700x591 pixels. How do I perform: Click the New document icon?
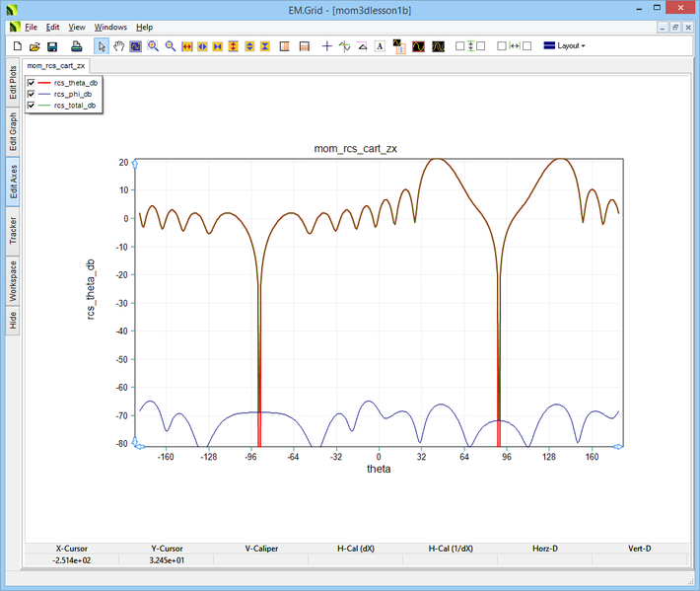pyautogui.click(x=16, y=46)
